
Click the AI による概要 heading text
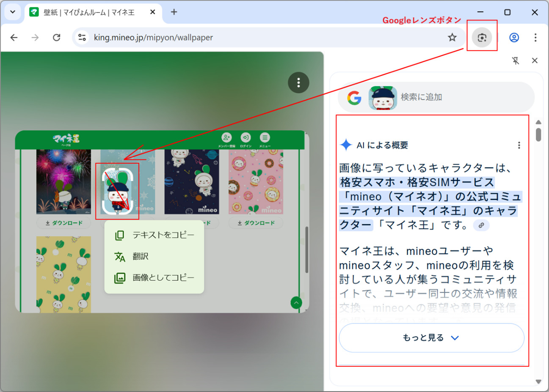point(382,145)
